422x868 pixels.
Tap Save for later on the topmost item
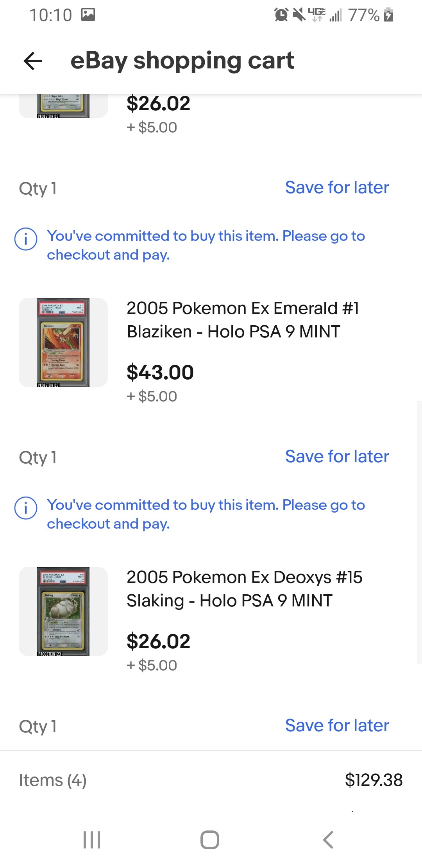(337, 187)
